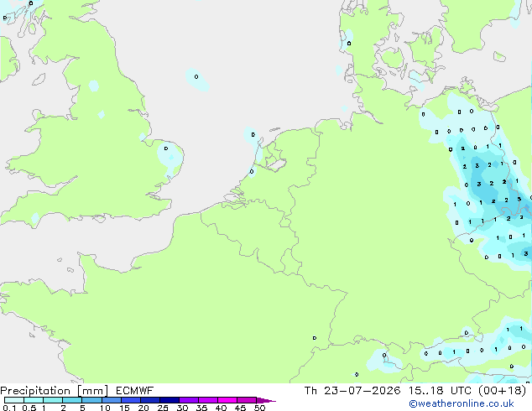The image size is (532, 411).
Task: Pick the 10–15 mm legend swatch
Action: point(111,400)
